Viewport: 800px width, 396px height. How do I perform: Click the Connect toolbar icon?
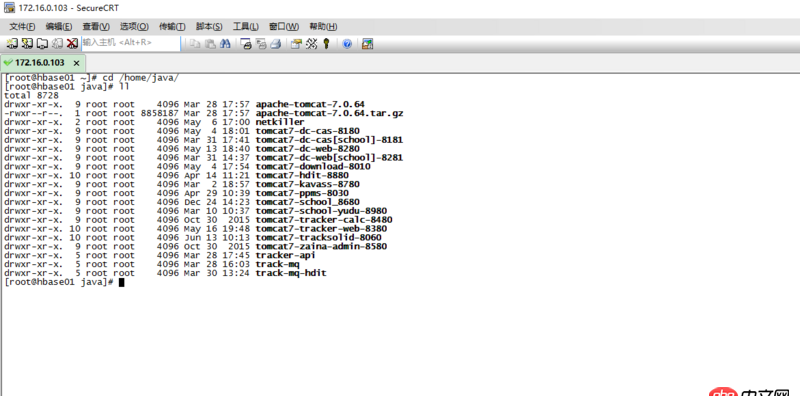pos(11,43)
